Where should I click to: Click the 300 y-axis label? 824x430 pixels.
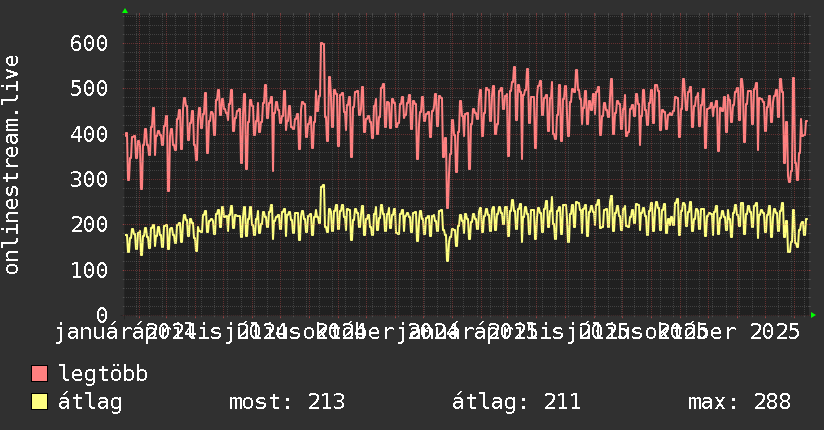89,179
